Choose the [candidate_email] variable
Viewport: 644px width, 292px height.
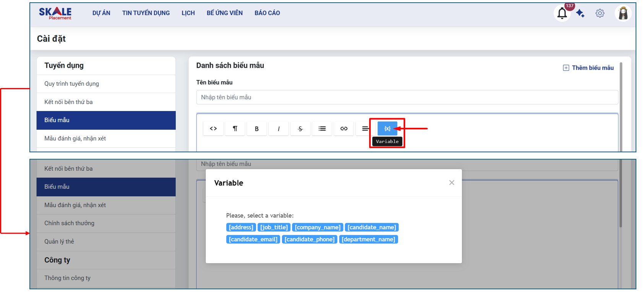pyautogui.click(x=253, y=239)
